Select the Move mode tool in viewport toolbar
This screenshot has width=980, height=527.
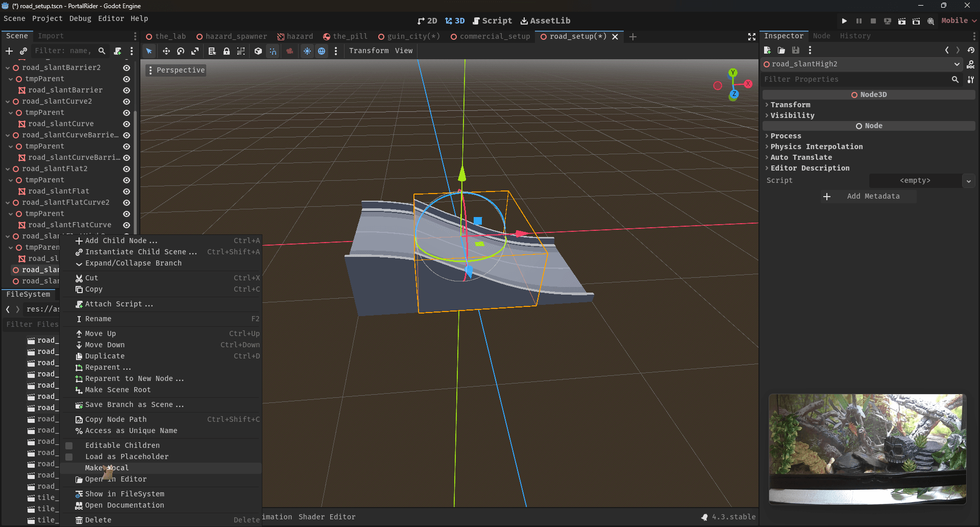166,51
